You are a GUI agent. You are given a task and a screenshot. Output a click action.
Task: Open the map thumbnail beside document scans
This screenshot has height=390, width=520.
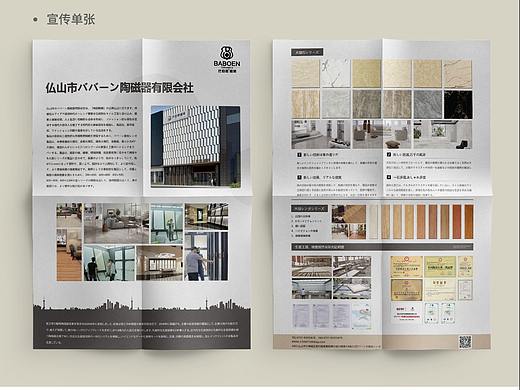361,315
